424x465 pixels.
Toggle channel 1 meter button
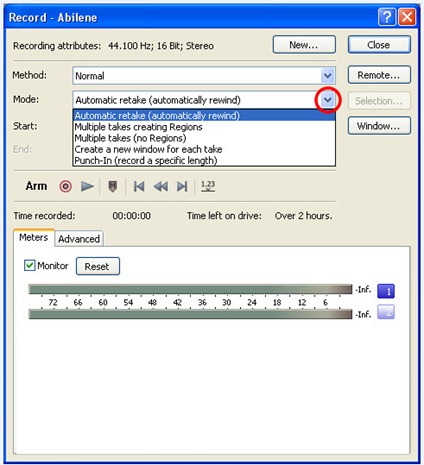coord(386,291)
